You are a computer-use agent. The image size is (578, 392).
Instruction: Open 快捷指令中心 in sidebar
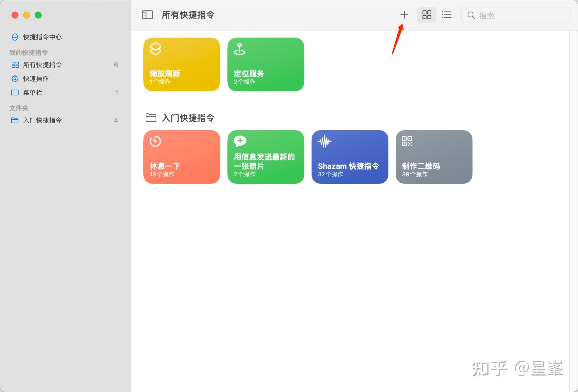tap(42, 37)
